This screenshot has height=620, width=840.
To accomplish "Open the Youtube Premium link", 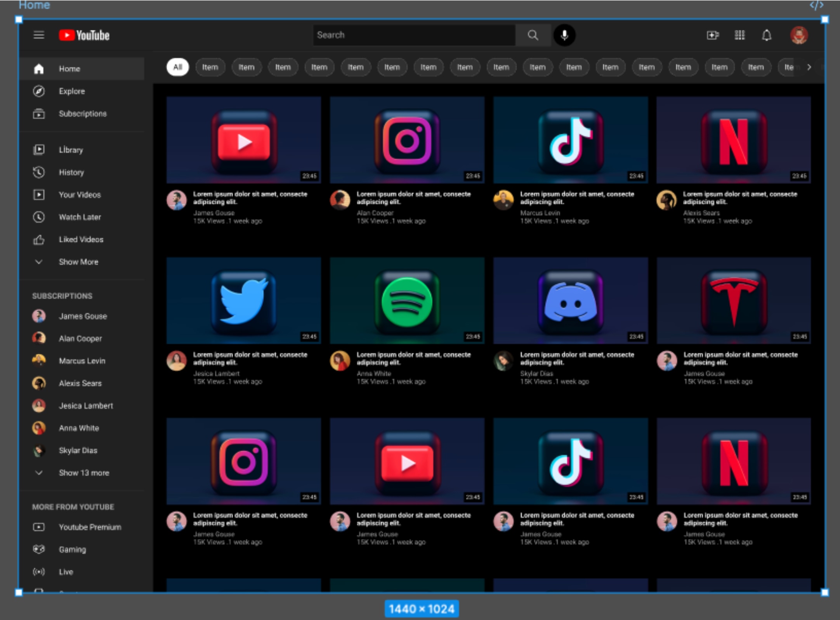I will [90, 527].
